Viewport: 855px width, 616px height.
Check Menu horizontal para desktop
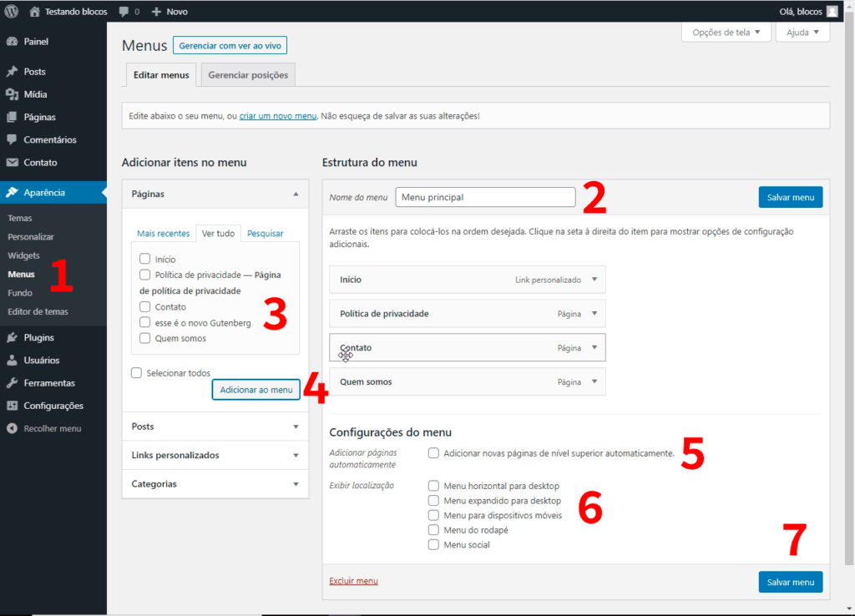pyautogui.click(x=433, y=486)
